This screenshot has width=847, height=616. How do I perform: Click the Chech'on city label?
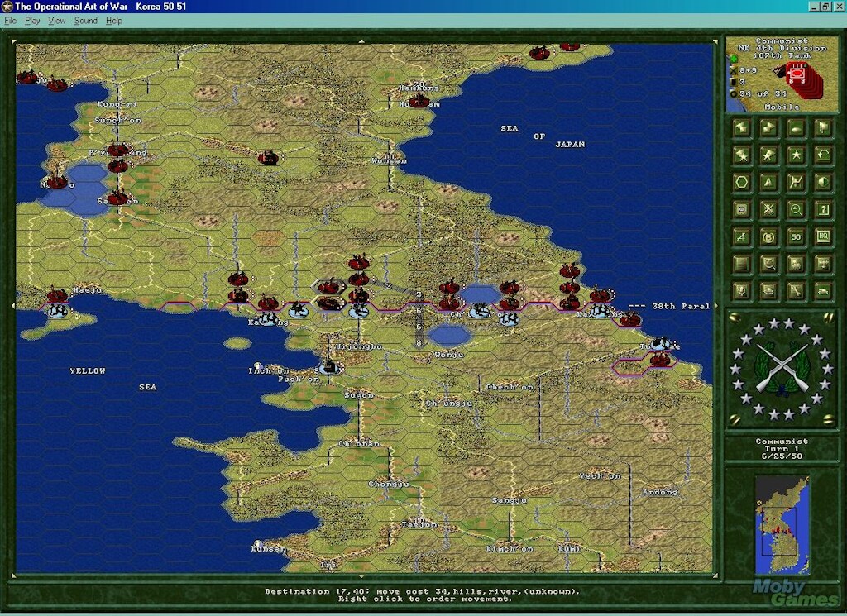510,387
